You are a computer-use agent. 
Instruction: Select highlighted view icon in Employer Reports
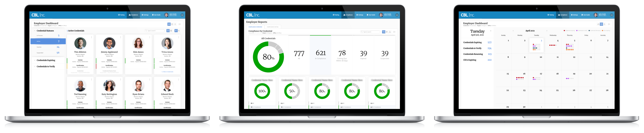[384, 32]
